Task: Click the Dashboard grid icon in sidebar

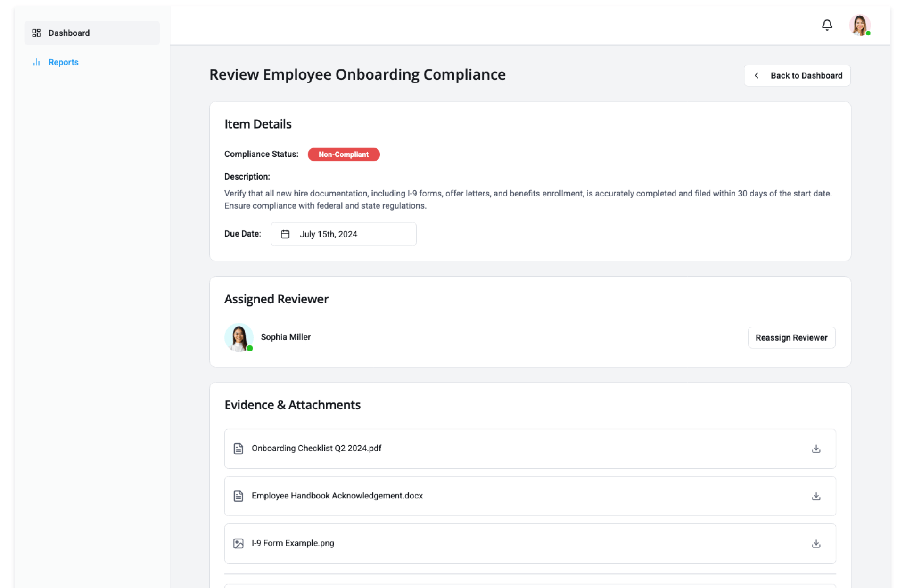Action: pyautogui.click(x=36, y=33)
